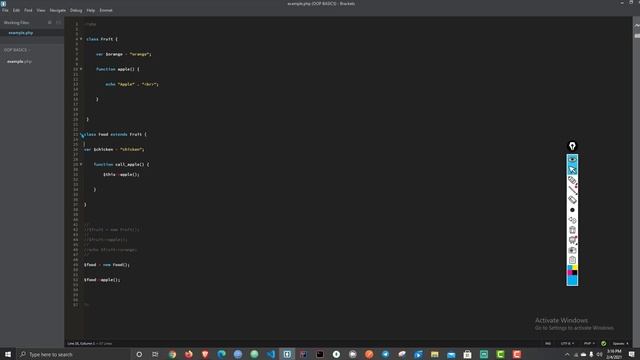Open Cortana circle icon on taskbar
640x360 pixels.
[139, 354]
